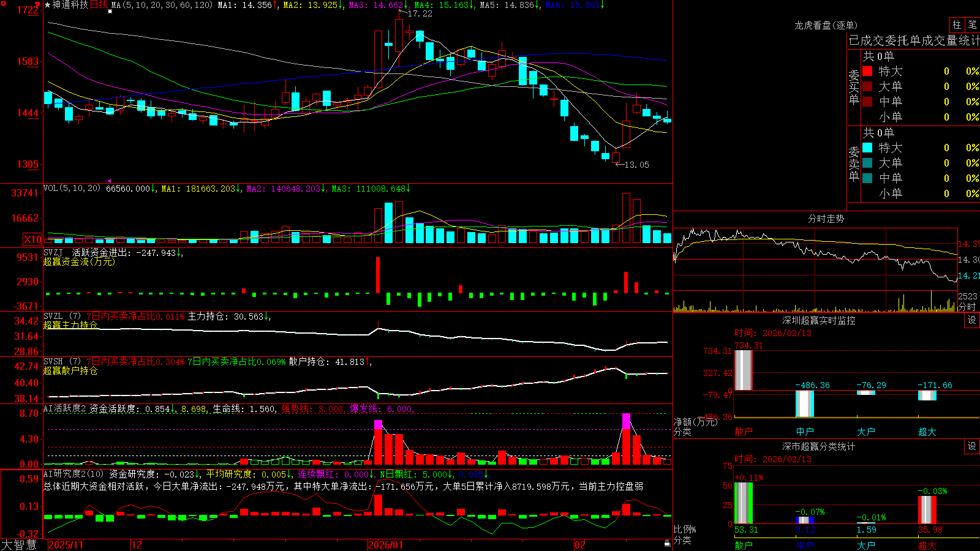
Task: Click the MA(5,10,20,30,60,120) indicator label
Action: (162, 5)
